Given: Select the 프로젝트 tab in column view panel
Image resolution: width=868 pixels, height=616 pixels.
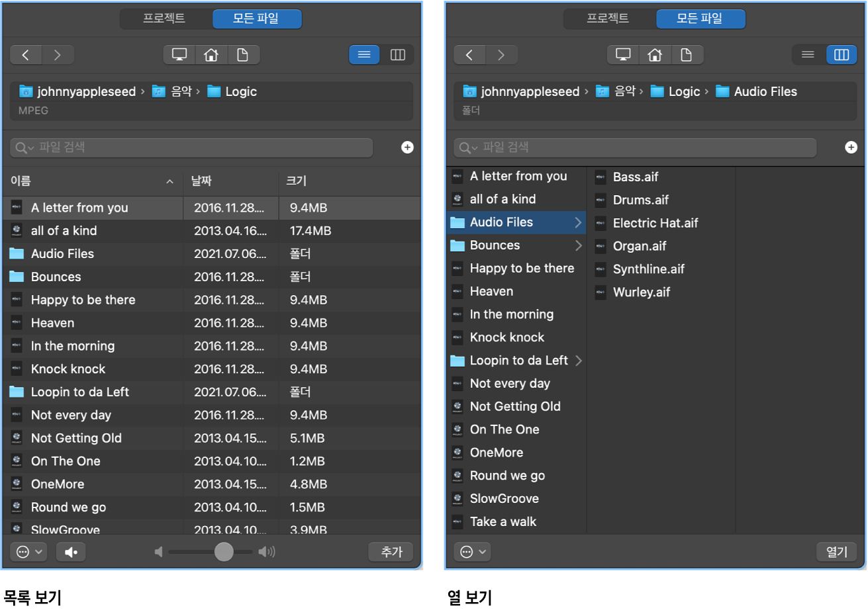Looking at the screenshot, I should (x=608, y=19).
